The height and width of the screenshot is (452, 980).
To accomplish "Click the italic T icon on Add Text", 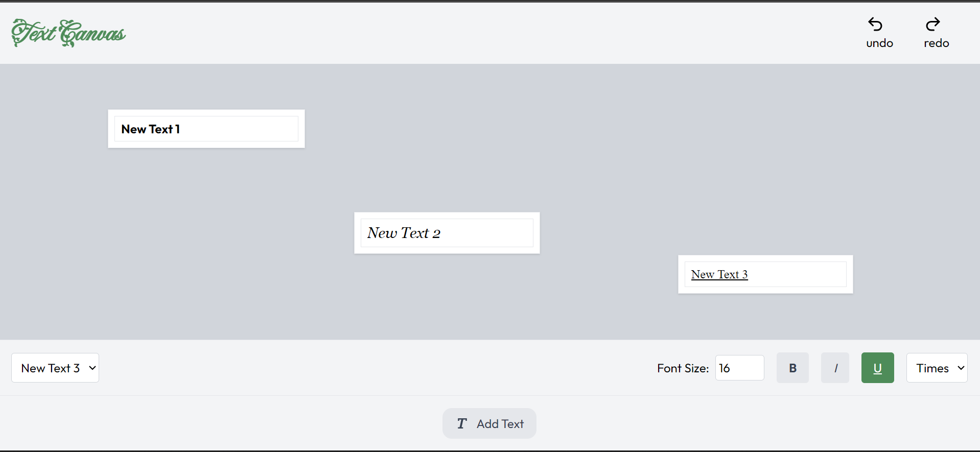I will click(x=462, y=423).
